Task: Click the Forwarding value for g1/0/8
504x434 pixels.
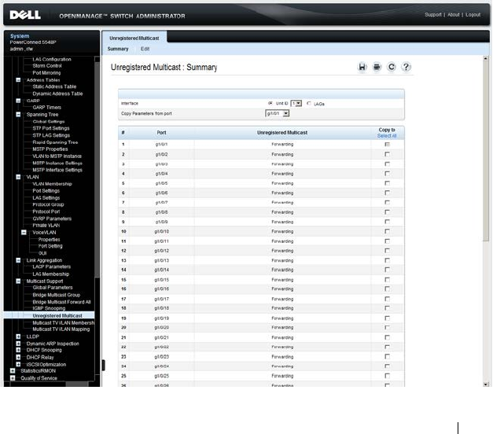Action: point(282,212)
